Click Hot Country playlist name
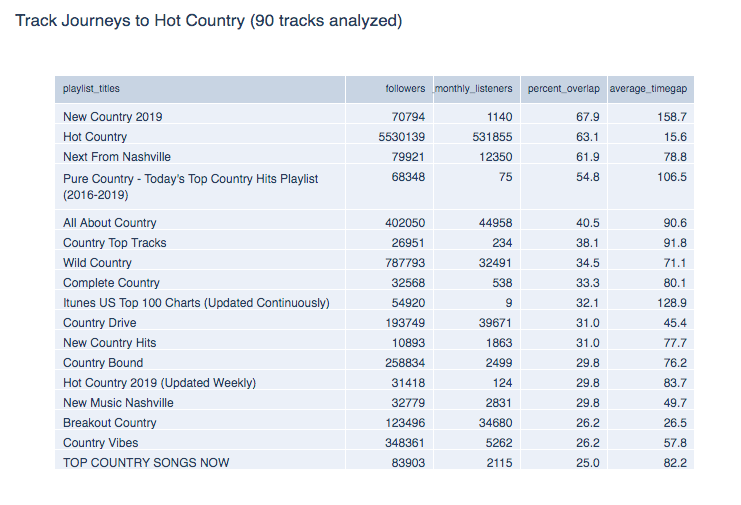 click(x=95, y=137)
